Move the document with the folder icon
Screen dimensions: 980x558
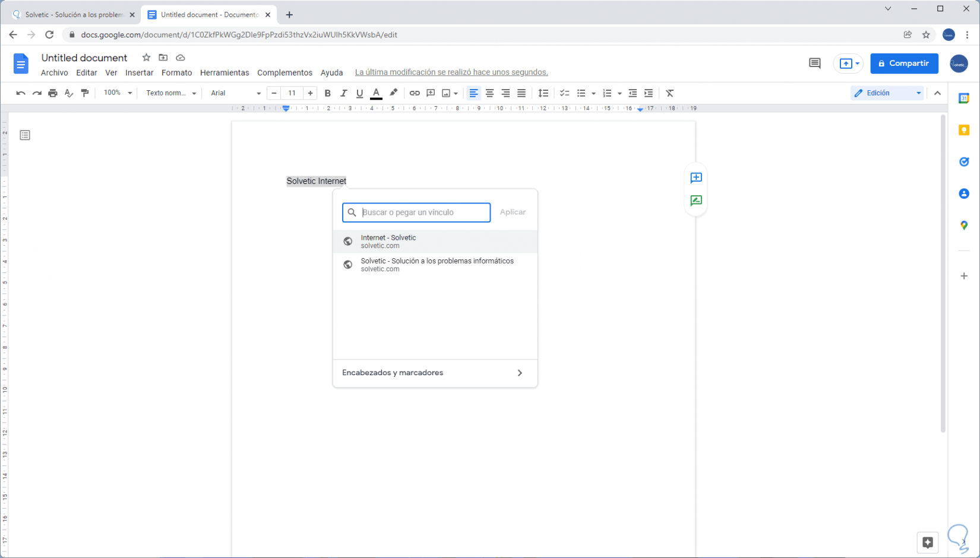tap(163, 58)
